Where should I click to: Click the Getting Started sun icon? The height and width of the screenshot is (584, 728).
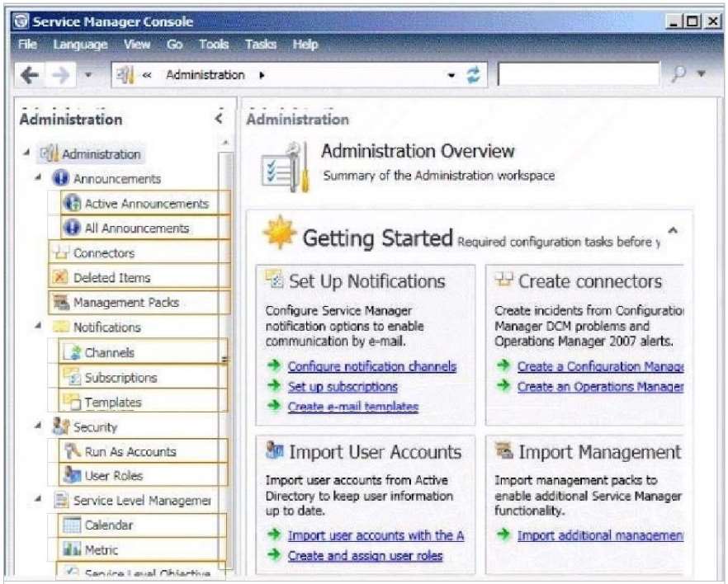click(280, 232)
